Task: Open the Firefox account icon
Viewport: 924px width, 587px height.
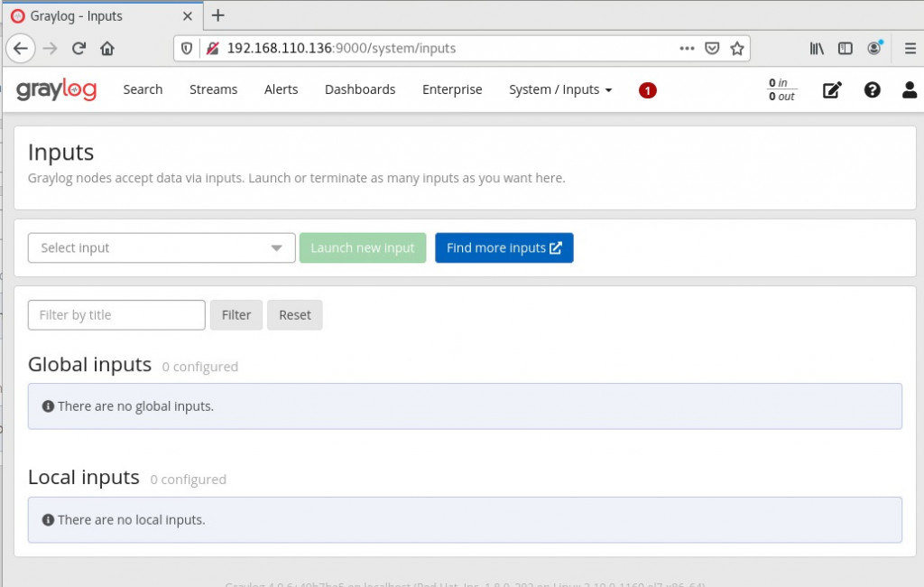Action: pyautogui.click(x=874, y=48)
